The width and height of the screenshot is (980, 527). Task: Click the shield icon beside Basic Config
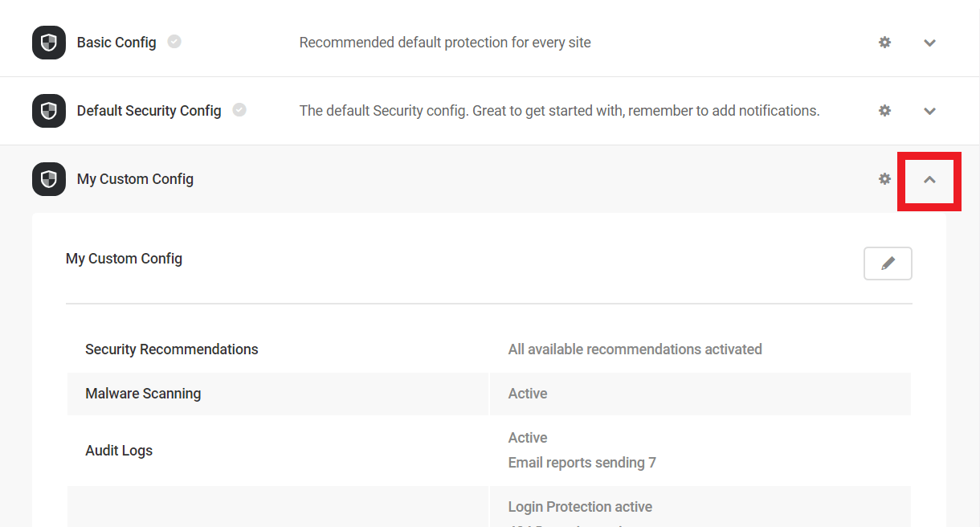click(x=49, y=43)
